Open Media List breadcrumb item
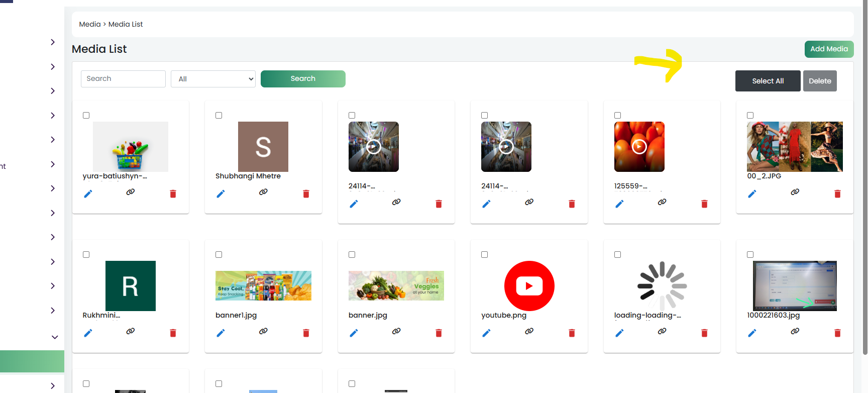868x393 pixels. point(126,24)
